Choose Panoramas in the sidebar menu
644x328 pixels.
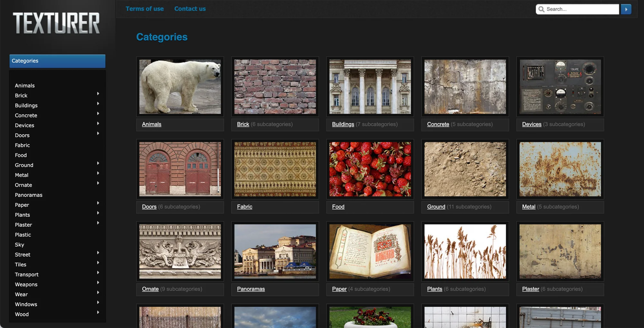pos(29,195)
